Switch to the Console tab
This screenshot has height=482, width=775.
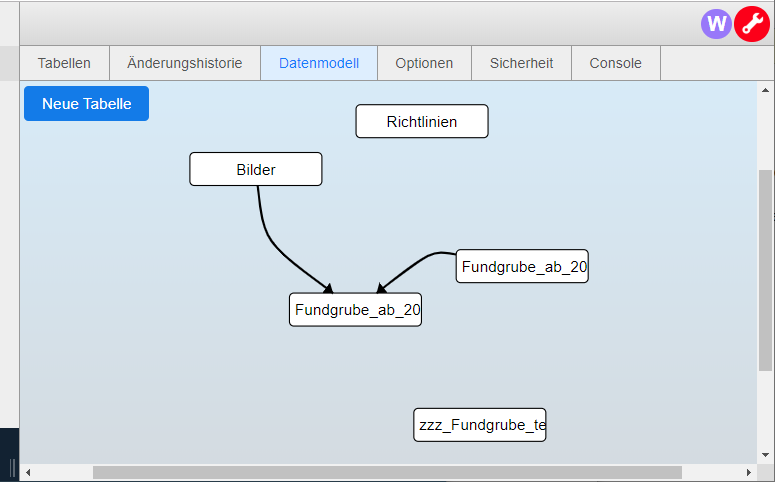tap(615, 63)
